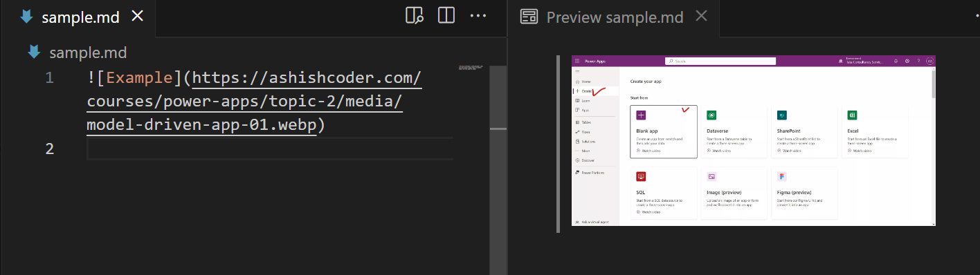Split the editor right
The height and width of the screenshot is (275, 980).
pyautogui.click(x=446, y=16)
